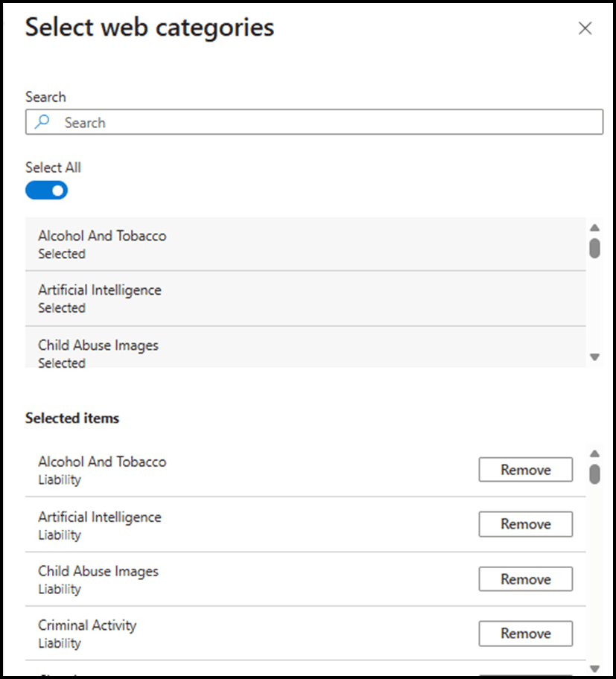Viewport: 616px width, 679px height.
Task: Remove Artificial Intelligence from selected items
Action: (525, 524)
